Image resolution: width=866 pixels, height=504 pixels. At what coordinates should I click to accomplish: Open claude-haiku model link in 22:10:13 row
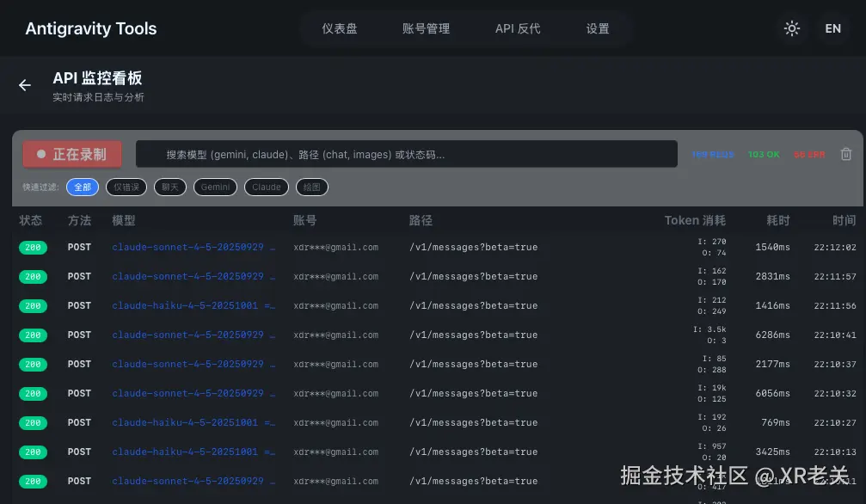coord(193,452)
